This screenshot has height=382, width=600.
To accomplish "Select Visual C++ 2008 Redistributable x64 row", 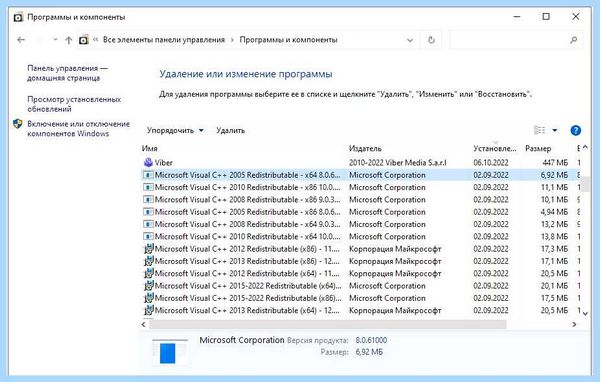I will [362, 224].
